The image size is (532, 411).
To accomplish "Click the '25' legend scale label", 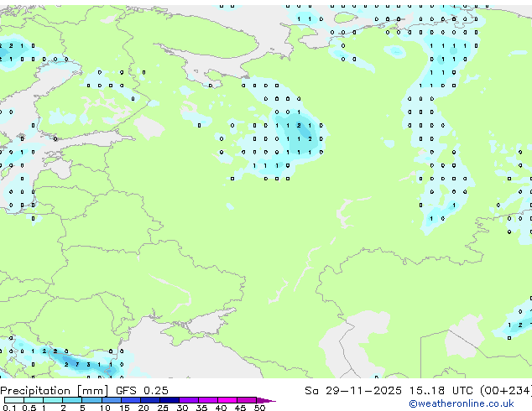I will 163,408.
